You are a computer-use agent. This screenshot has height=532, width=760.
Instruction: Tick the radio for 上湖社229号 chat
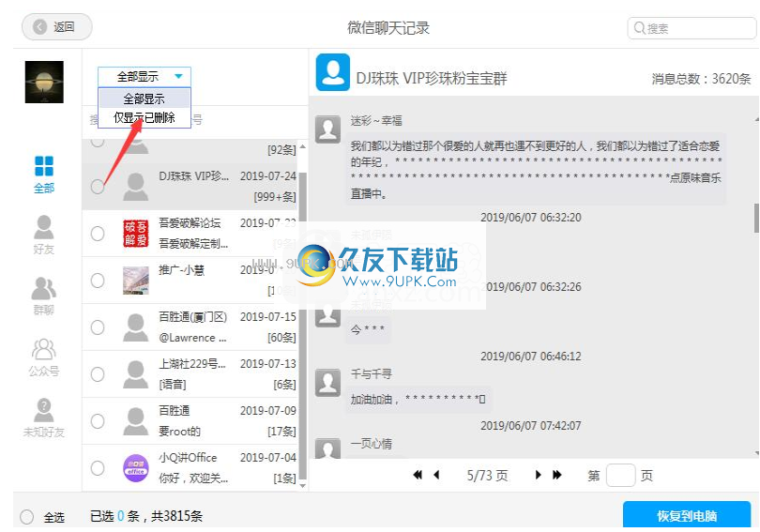(x=98, y=374)
